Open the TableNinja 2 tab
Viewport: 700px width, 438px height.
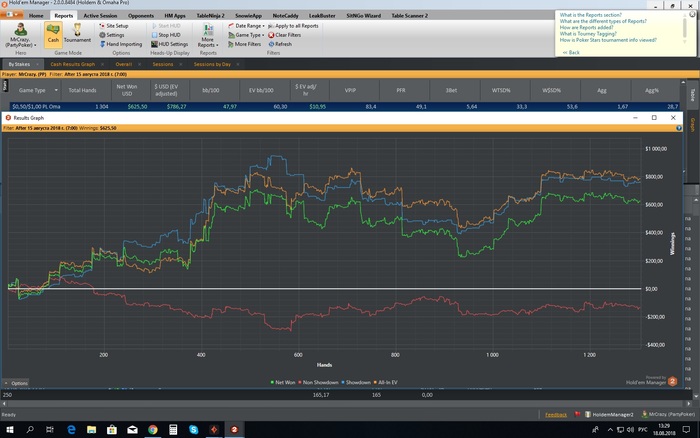tap(210, 16)
